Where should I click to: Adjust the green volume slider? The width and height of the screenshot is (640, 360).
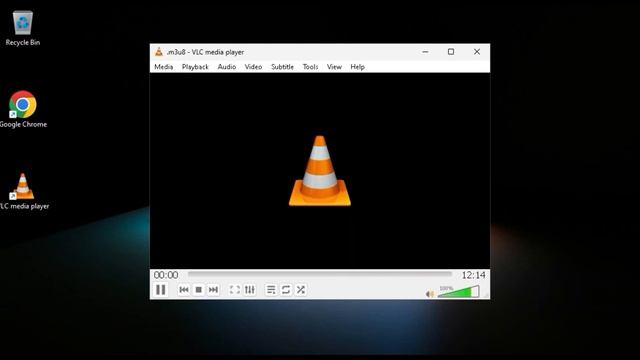click(458, 291)
